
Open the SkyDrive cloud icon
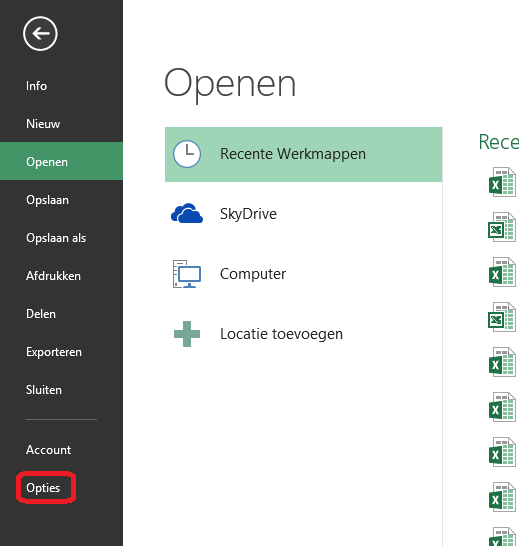187,213
